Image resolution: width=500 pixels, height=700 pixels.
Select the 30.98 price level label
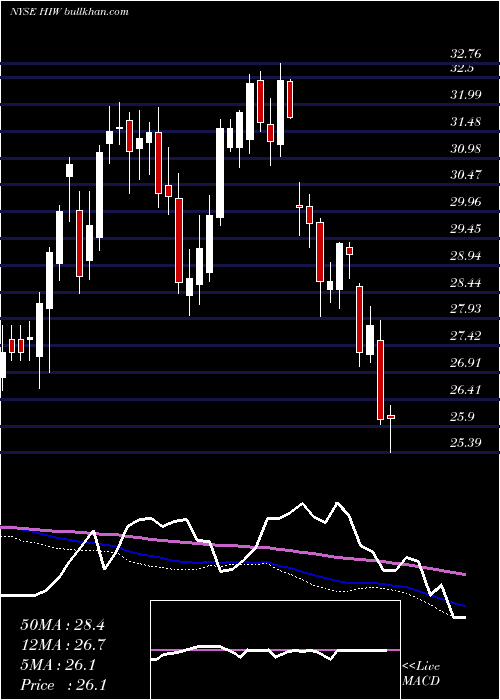pos(466,148)
